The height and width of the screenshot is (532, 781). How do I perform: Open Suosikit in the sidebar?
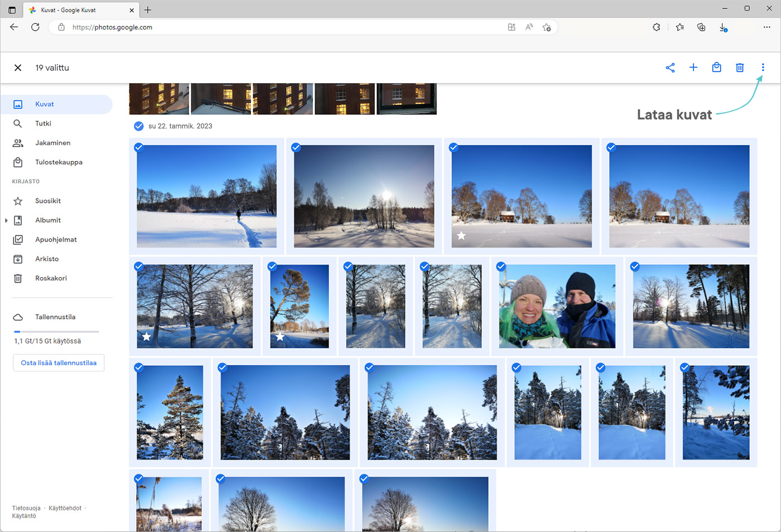(x=48, y=201)
